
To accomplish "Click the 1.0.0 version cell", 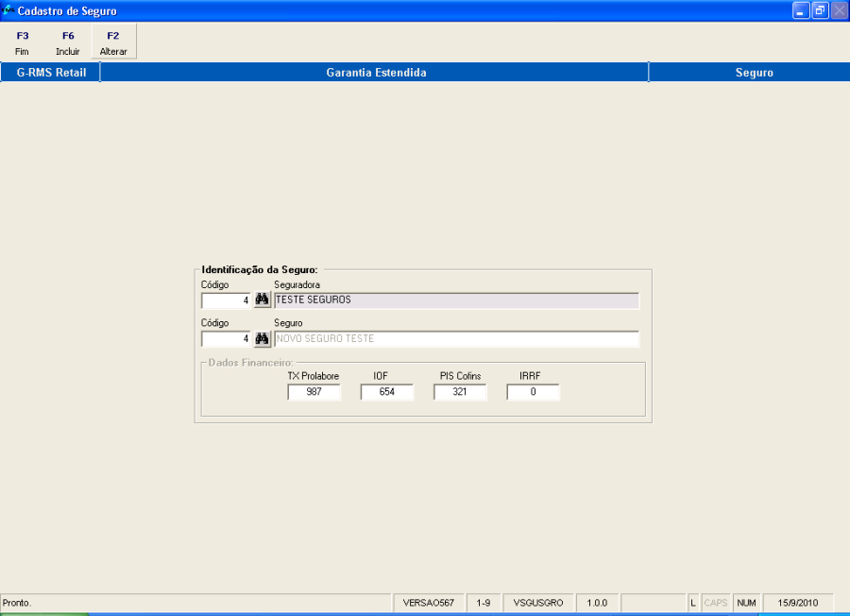I will 597,603.
